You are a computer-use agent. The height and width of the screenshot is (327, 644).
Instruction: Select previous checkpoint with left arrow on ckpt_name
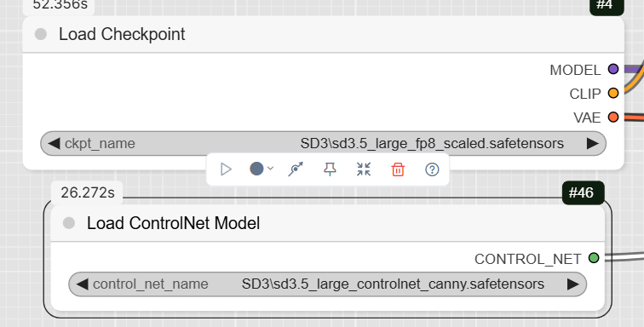pos(54,143)
